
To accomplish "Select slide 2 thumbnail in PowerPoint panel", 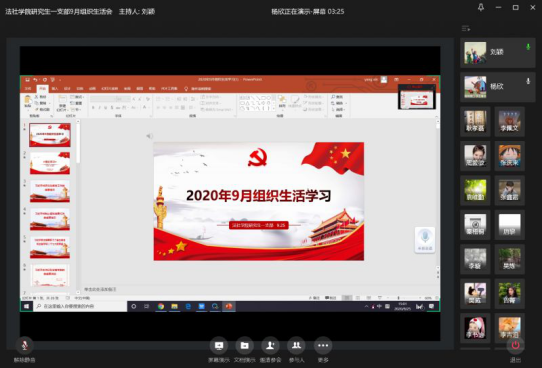I will point(50,163).
